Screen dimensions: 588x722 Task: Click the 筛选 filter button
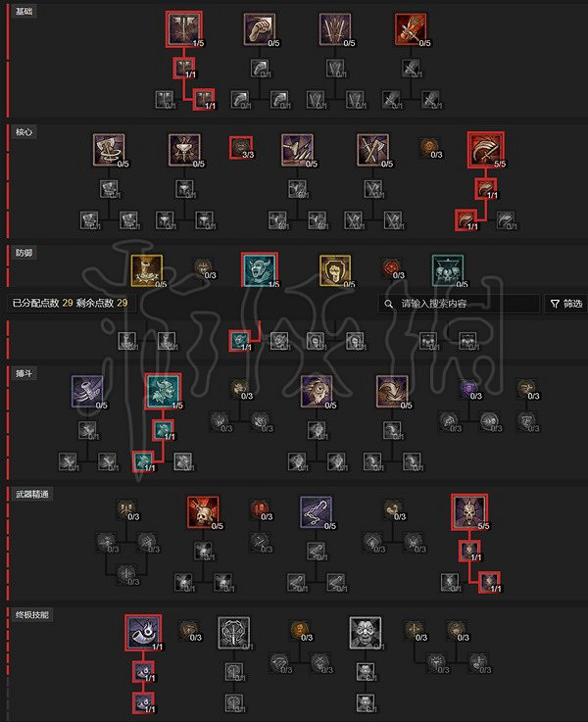pos(565,304)
